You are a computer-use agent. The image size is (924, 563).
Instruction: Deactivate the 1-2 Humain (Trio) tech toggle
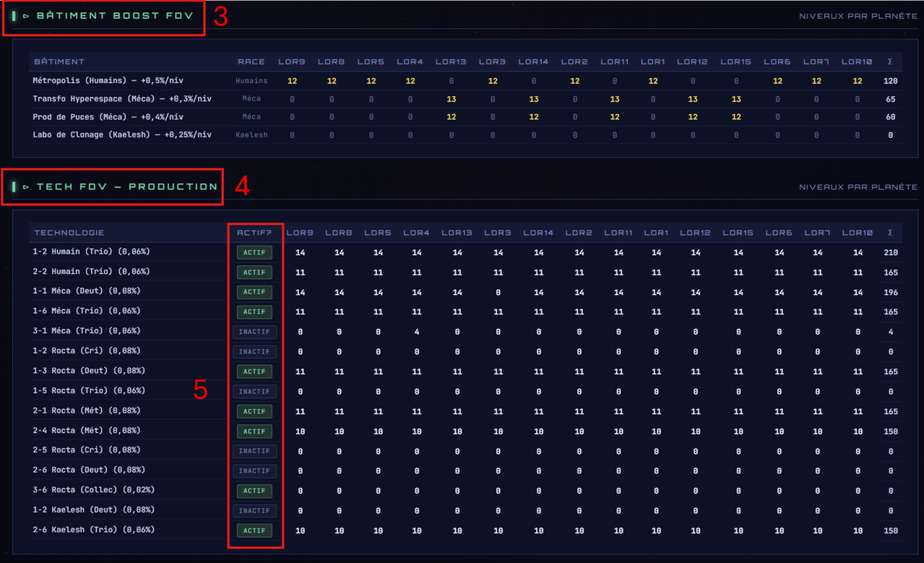point(254,252)
